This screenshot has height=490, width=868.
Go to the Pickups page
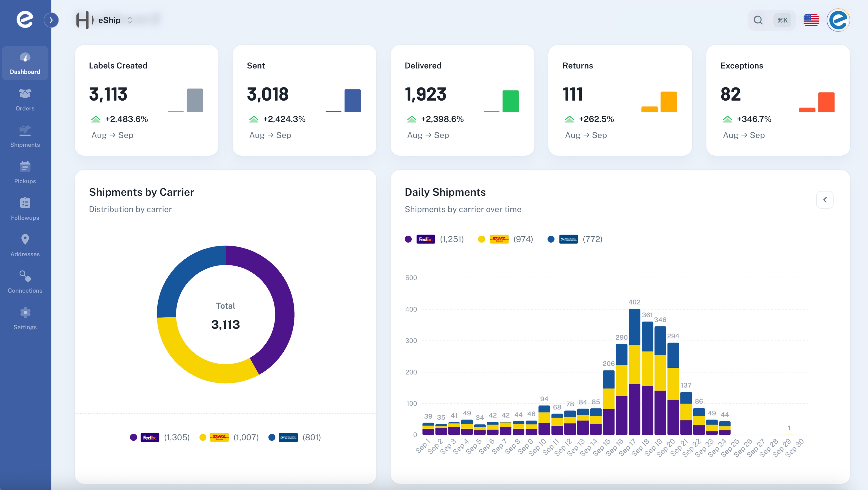point(25,172)
